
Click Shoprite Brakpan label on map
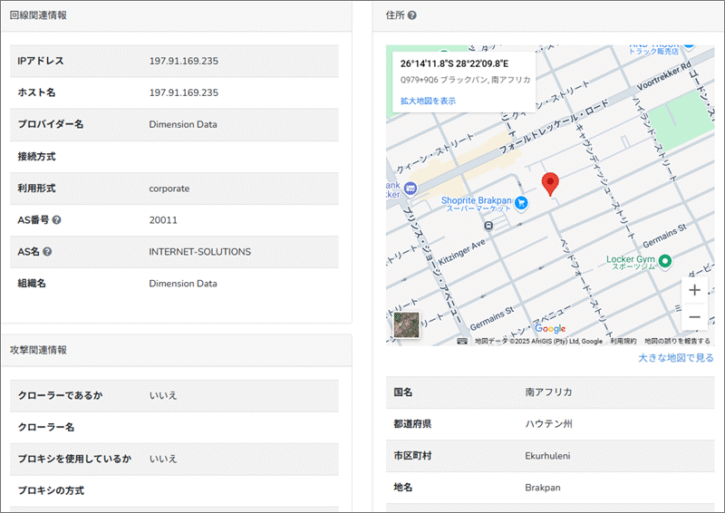click(x=476, y=200)
